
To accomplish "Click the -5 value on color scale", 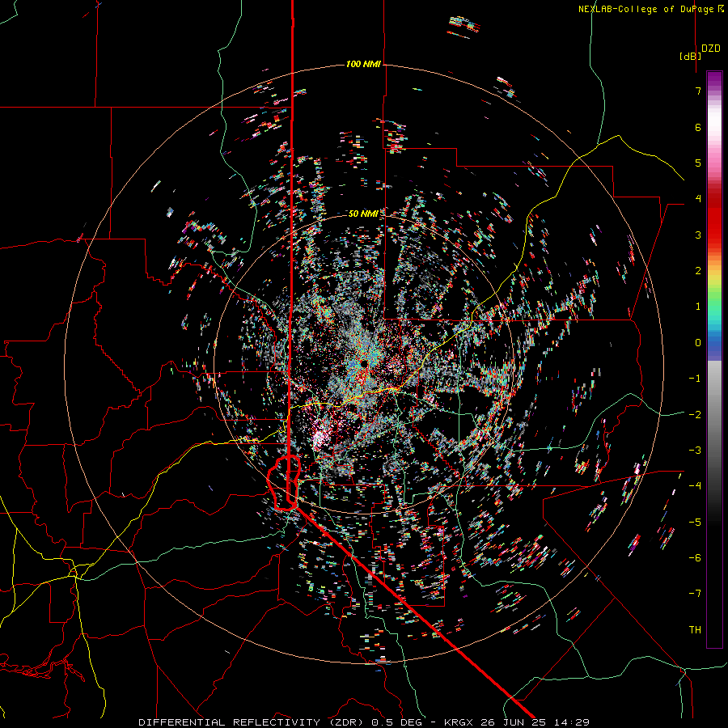I will tap(695, 522).
